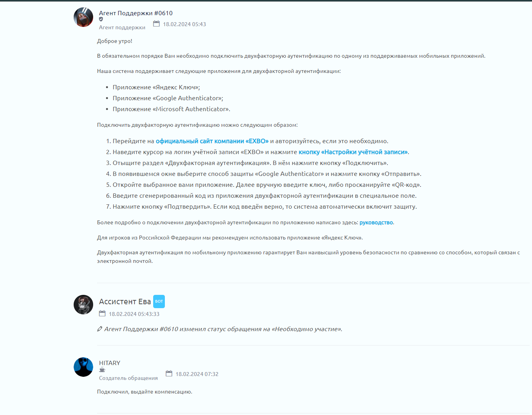Open the руководство guide link
The image size is (532, 415).
tap(376, 223)
